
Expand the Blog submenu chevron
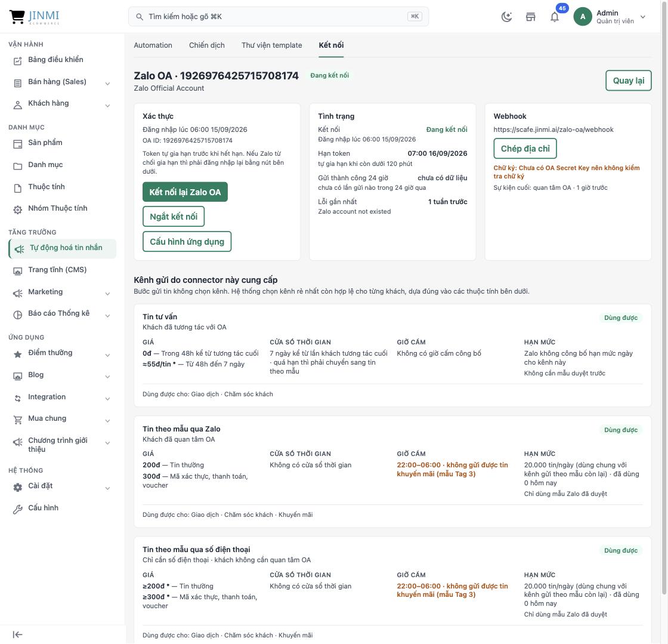[108, 377]
